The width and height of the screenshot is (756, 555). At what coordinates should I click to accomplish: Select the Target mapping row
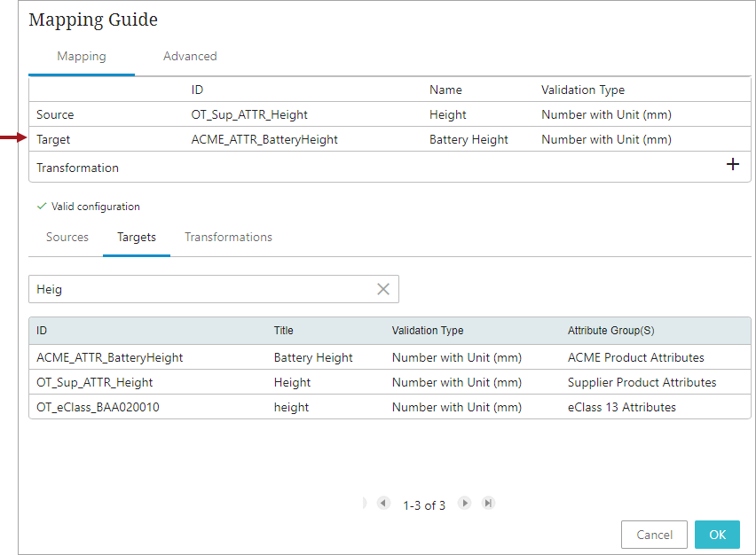click(53, 139)
